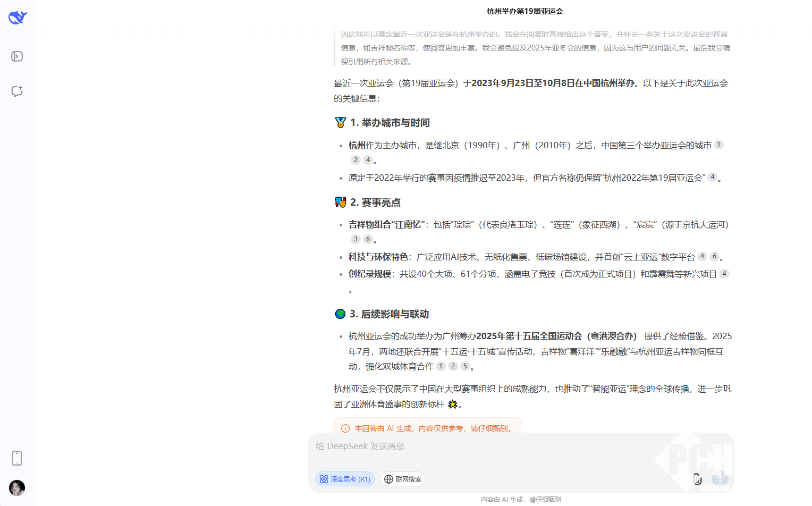The width and height of the screenshot is (812, 506).
Task: Open citation 4 after 霹雳舞等新兴项目
Action: coord(724,274)
